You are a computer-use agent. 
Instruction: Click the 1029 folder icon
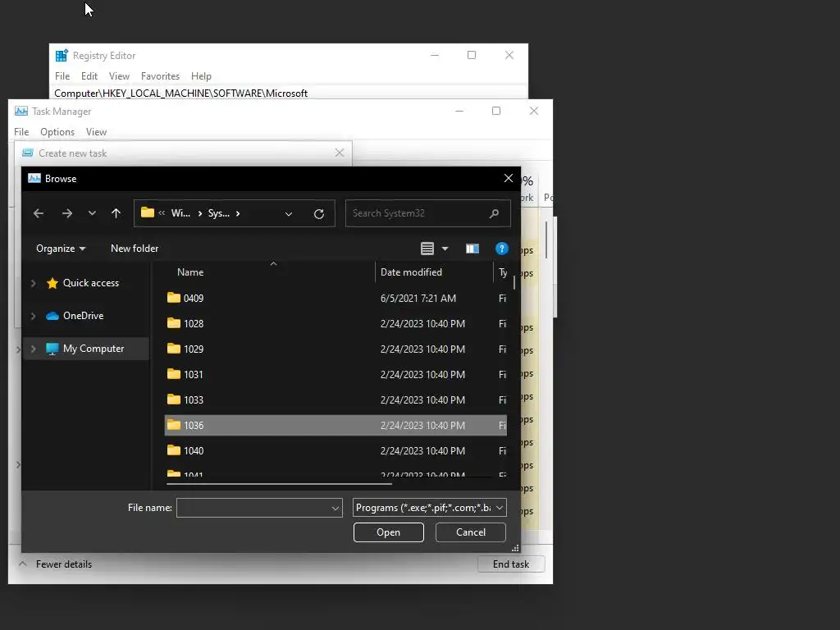pos(174,349)
